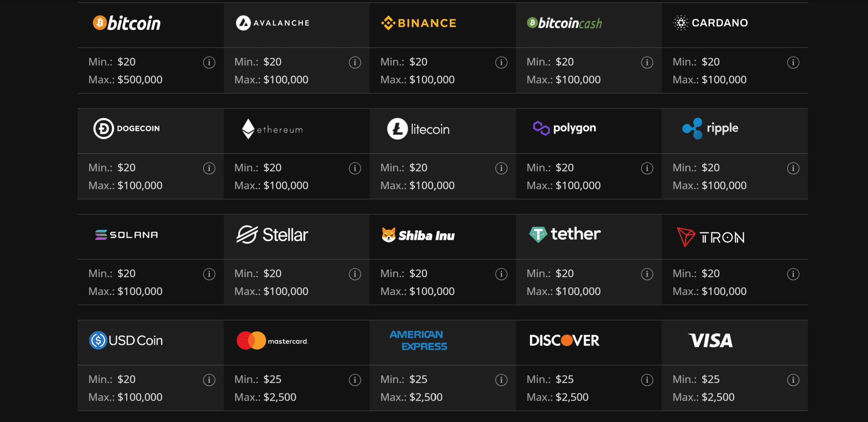Select the Bitcoin logo
Viewport: 868px width, 422px height.
pyautogui.click(x=127, y=23)
